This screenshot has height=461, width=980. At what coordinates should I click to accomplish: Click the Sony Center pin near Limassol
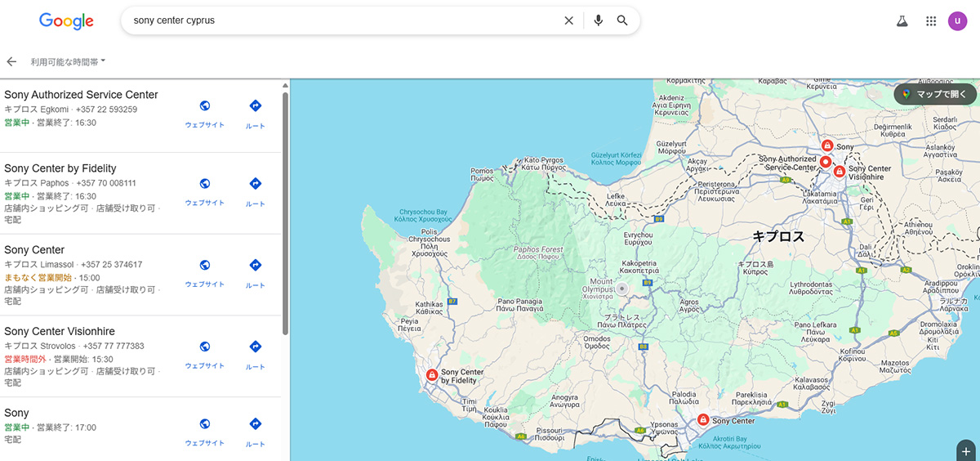(703, 420)
